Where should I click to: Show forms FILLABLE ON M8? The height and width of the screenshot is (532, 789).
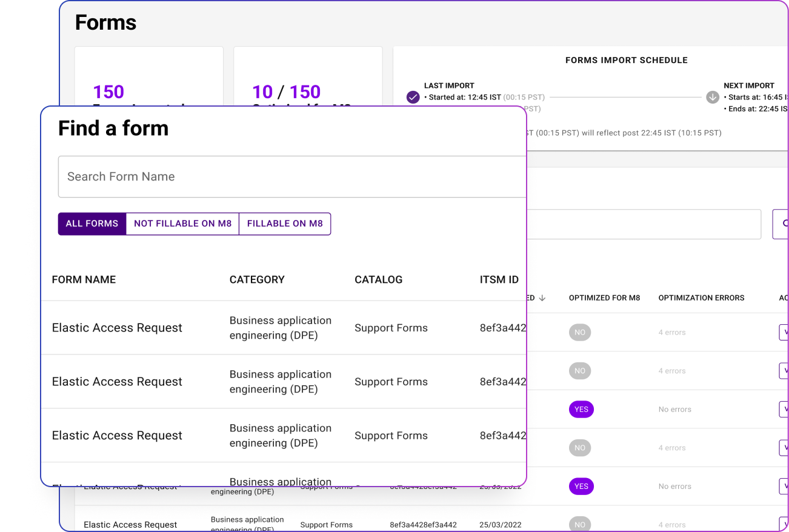point(285,224)
